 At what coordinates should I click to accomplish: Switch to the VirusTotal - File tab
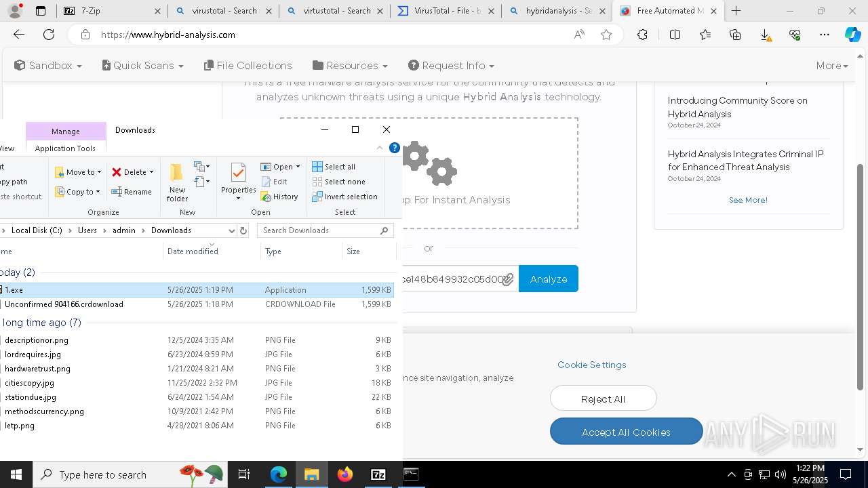pos(446,11)
